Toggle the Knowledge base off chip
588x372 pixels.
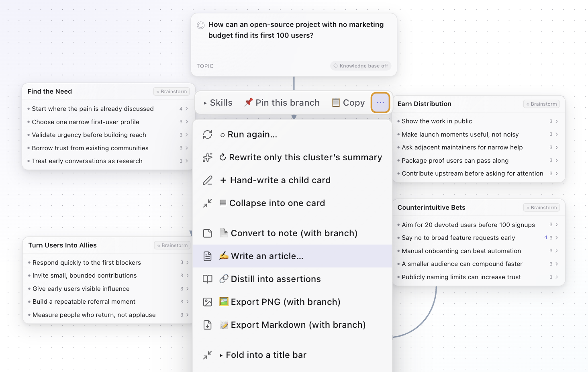pos(361,66)
